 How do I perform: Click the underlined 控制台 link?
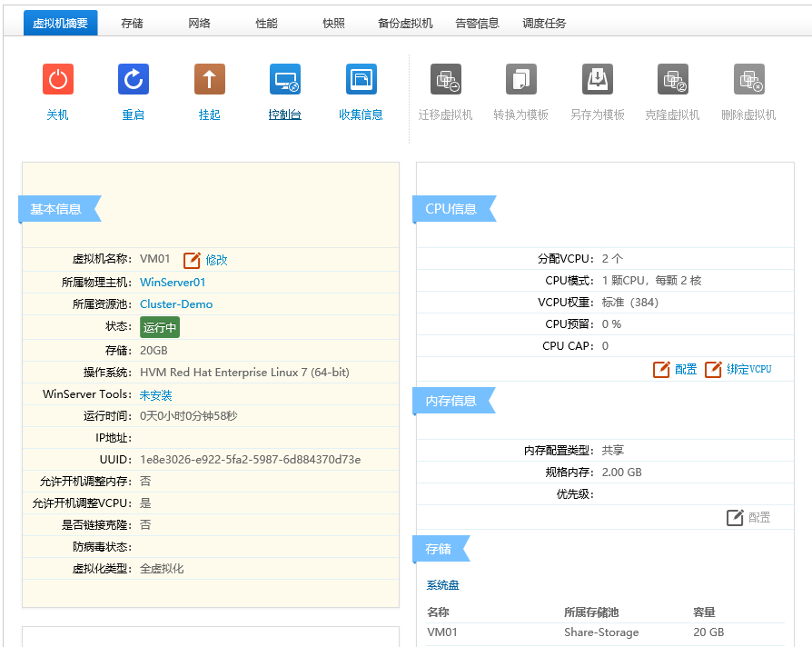pyautogui.click(x=285, y=114)
